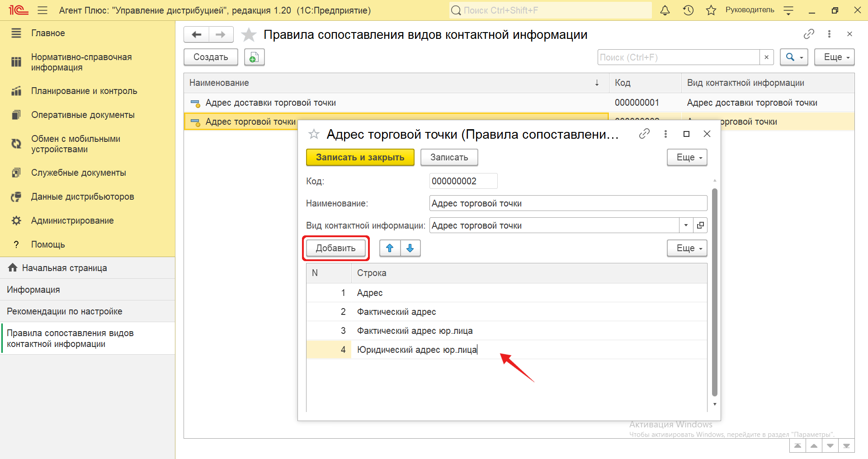Open search options magnifier dropdown

point(794,57)
